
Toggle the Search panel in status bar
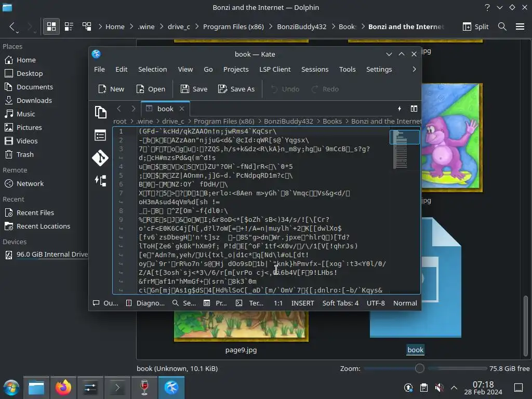point(184,303)
